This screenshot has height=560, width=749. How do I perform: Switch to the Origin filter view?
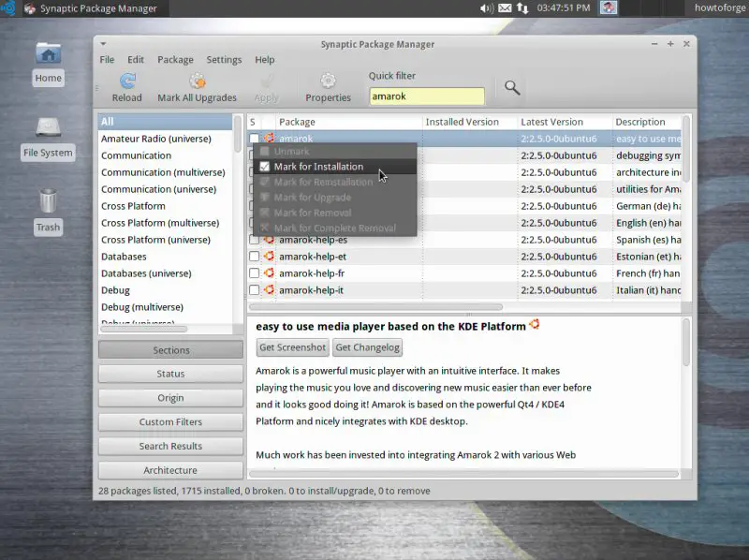click(x=170, y=398)
